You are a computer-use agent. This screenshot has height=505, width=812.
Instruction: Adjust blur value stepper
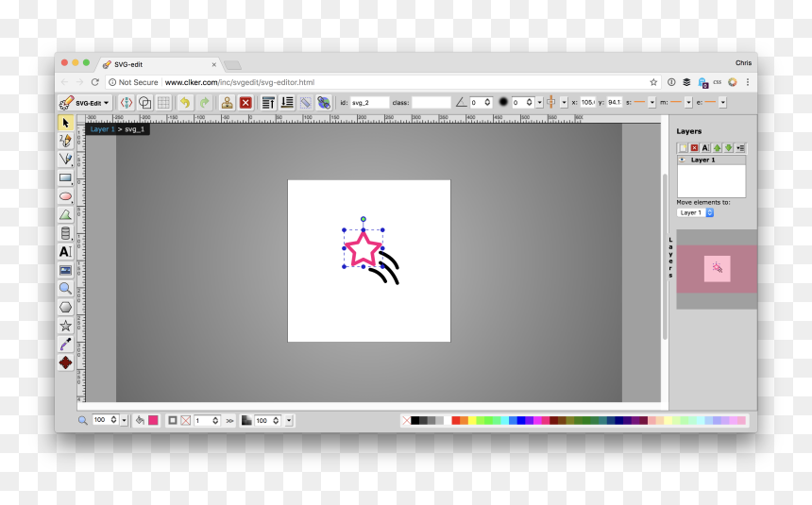point(530,103)
